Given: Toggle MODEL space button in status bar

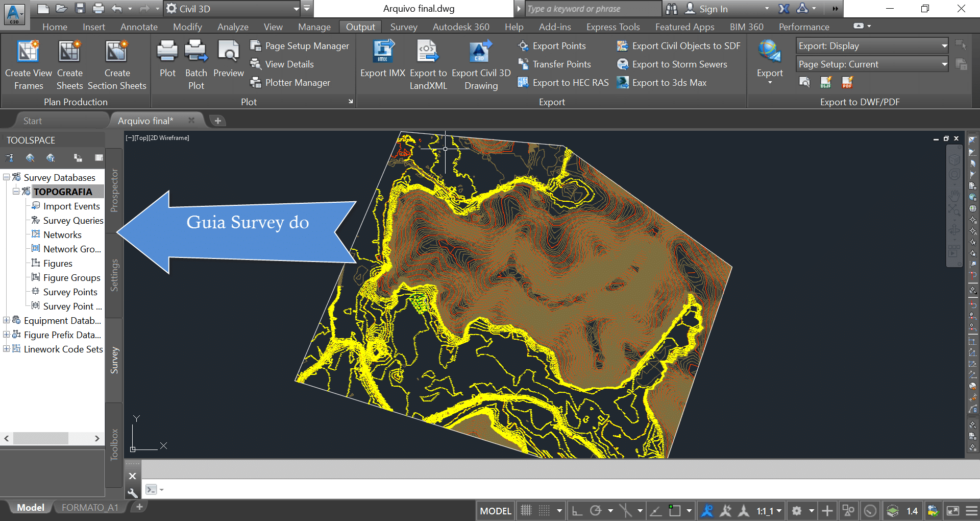Looking at the screenshot, I should pos(495,510).
